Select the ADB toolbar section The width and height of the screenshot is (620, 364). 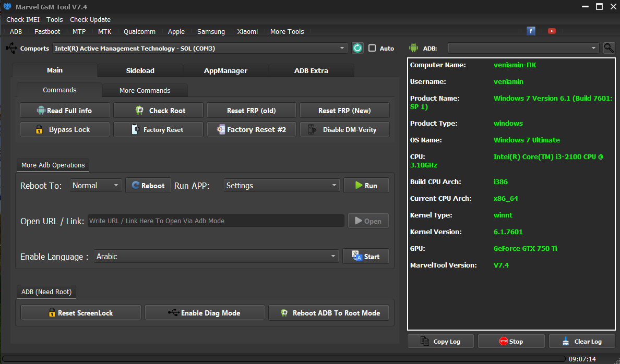coord(16,32)
